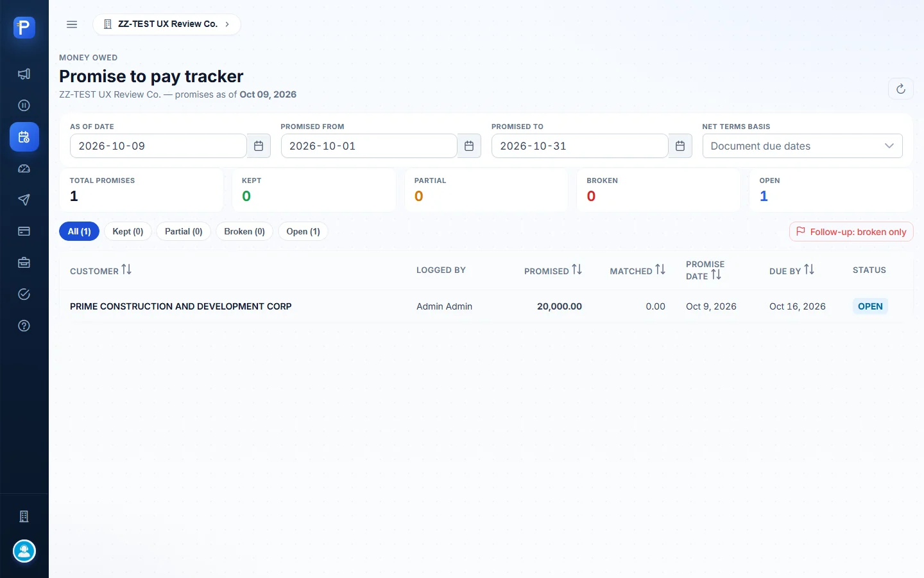This screenshot has height=578, width=924.
Task: Click the Broken summary card
Action: 658,190
